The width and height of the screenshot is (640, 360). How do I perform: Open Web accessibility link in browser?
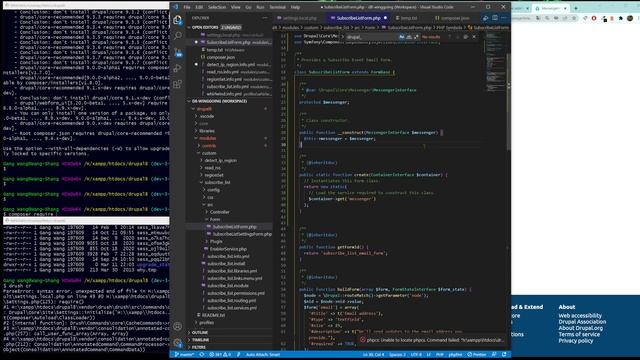tap(580, 316)
